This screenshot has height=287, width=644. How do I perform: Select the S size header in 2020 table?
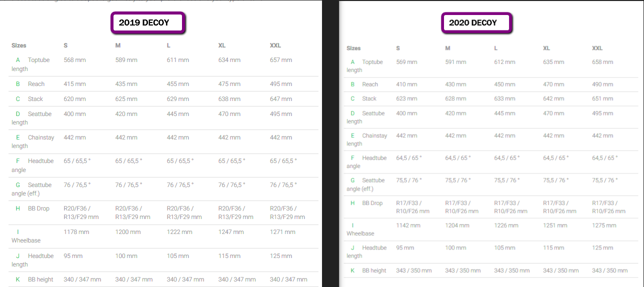click(398, 48)
